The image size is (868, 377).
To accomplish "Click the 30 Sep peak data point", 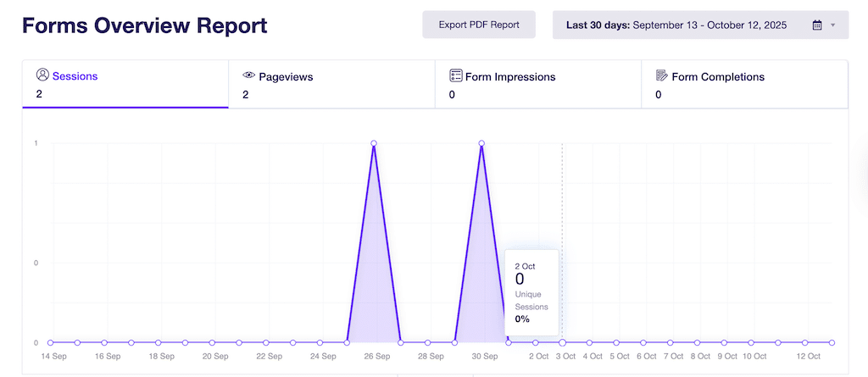I will click(481, 143).
